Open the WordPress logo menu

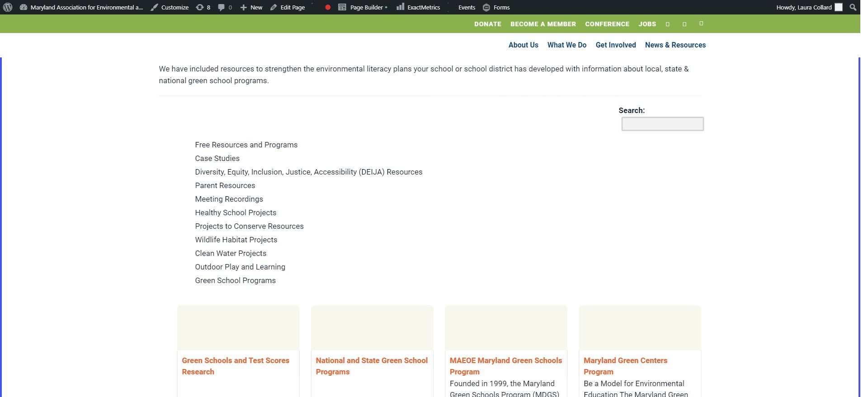pos(8,7)
